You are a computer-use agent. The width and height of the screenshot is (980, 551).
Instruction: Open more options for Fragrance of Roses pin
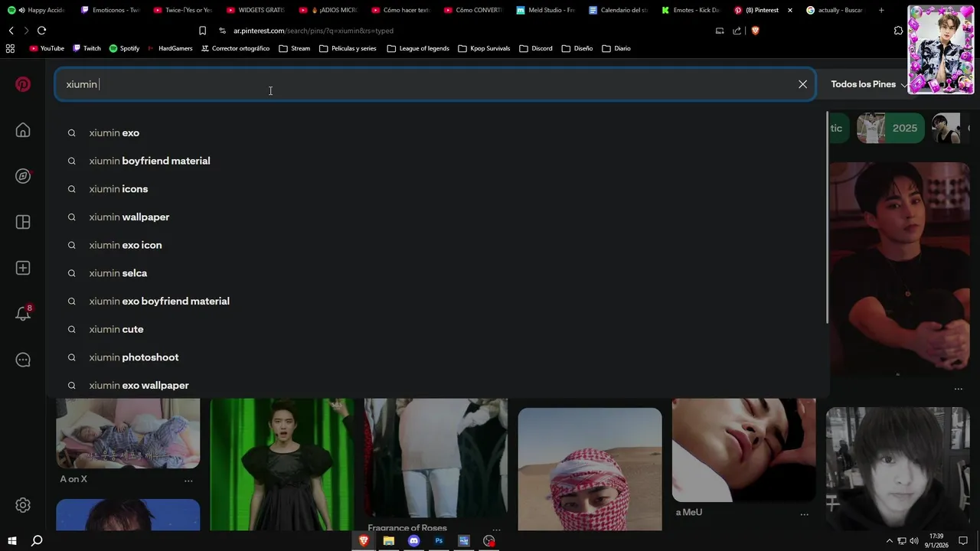(496, 529)
